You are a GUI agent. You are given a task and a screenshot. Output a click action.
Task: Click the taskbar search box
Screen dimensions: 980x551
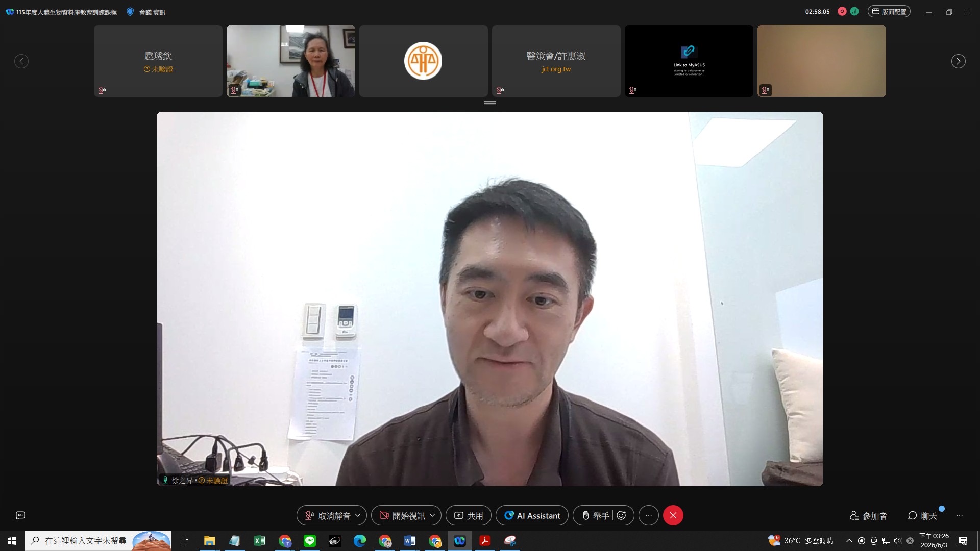(98, 541)
